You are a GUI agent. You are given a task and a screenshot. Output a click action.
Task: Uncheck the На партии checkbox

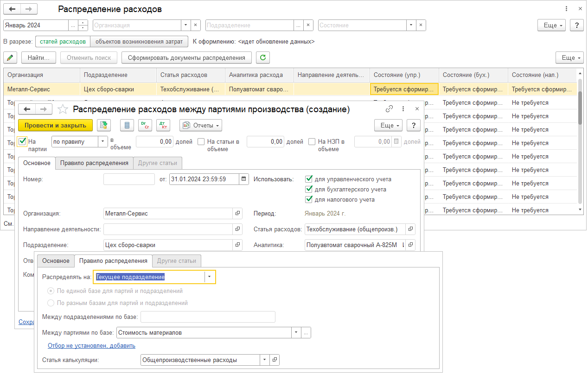pyautogui.click(x=22, y=141)
